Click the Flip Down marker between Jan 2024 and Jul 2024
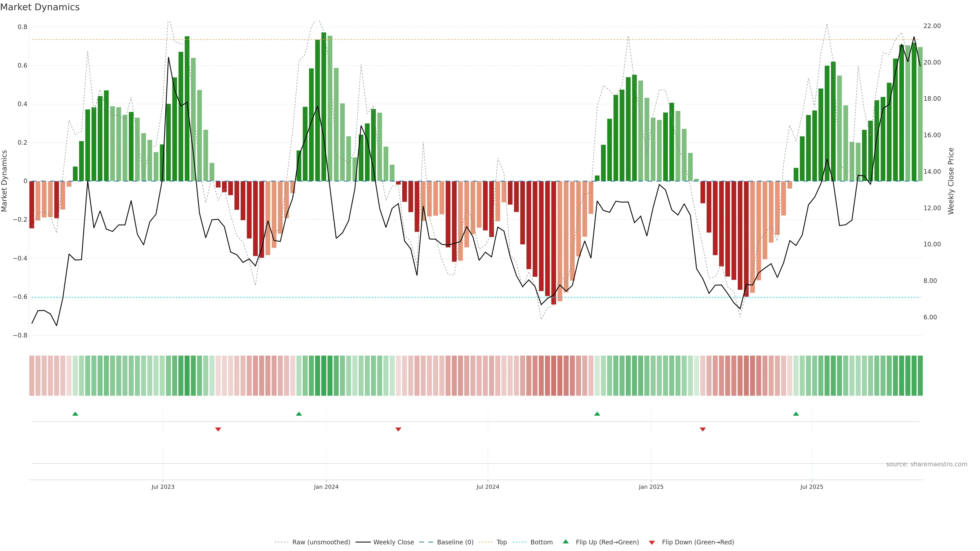This screenshot has width=980, height=551. point(398,429)
